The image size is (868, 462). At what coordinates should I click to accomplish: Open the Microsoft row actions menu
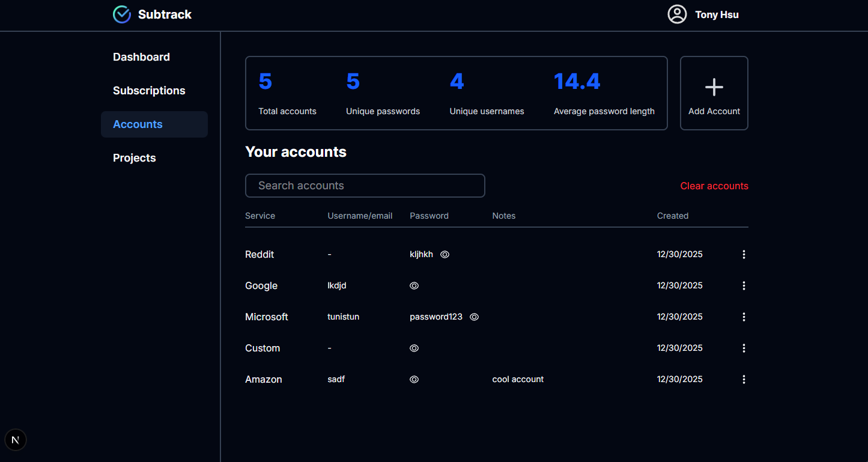click(744, 317)
